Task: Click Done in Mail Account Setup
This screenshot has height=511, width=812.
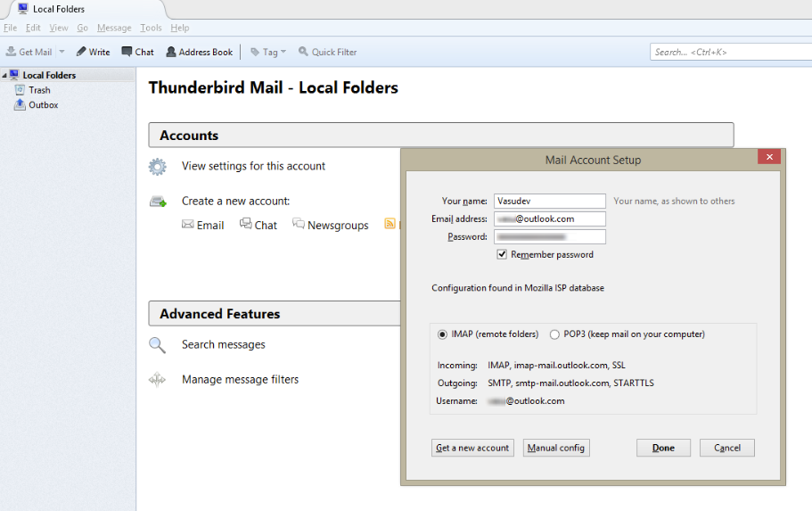Action: 663,448
